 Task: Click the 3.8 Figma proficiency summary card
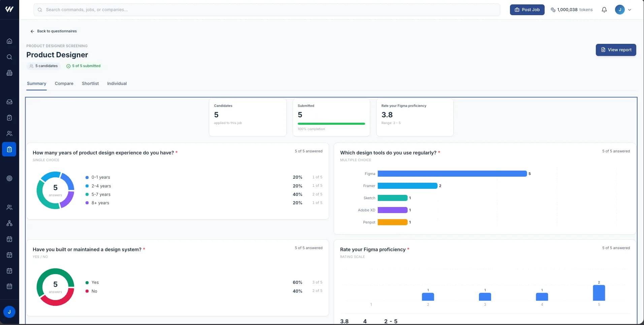coord(415,117)
